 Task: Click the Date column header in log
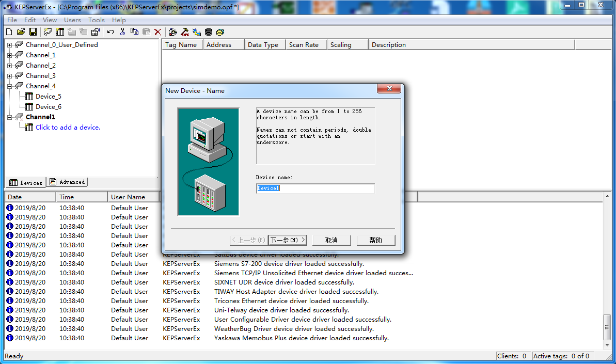tap(30, 197)
